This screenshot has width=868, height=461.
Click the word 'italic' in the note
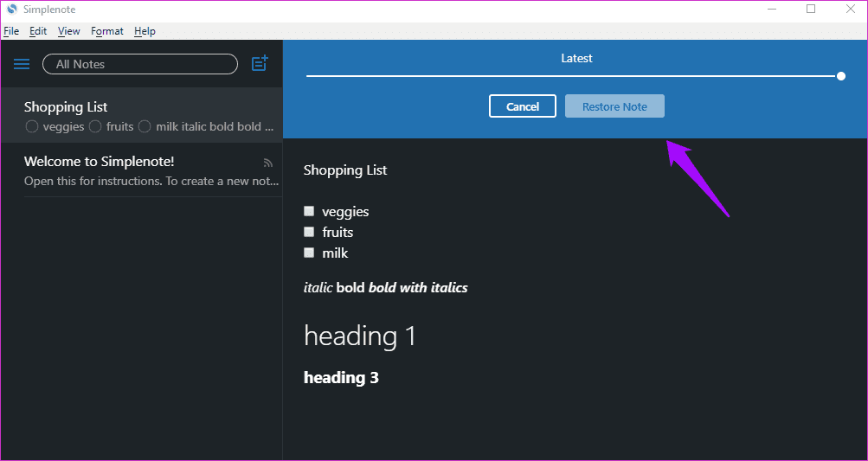[318, 288]
